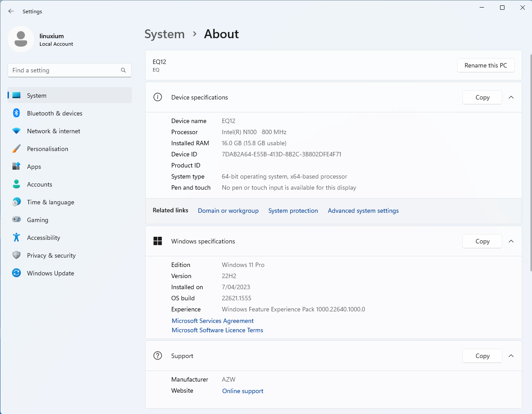Go back using the back arrow
Screen dimensions: 532x414
pyautogui.click(x=11, y=11)
